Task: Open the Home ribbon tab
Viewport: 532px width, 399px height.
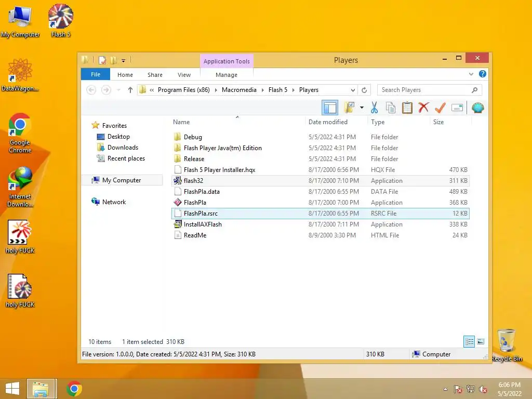Action: (x=125, y=75)
